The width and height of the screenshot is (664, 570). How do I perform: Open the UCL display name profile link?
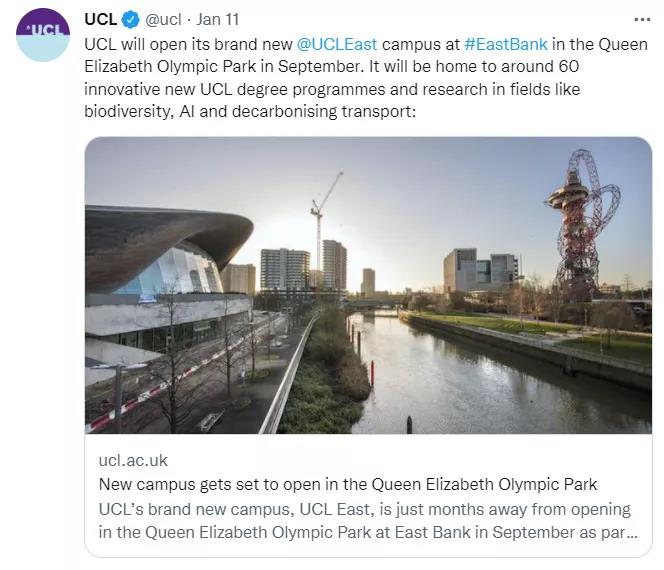pos(101,20)
